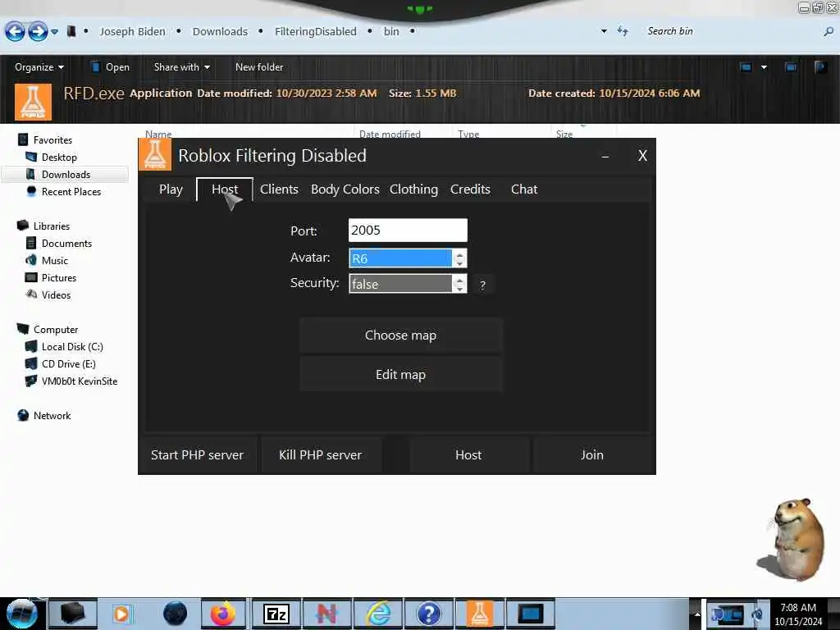Click the black folder taskbar icon

72,614
